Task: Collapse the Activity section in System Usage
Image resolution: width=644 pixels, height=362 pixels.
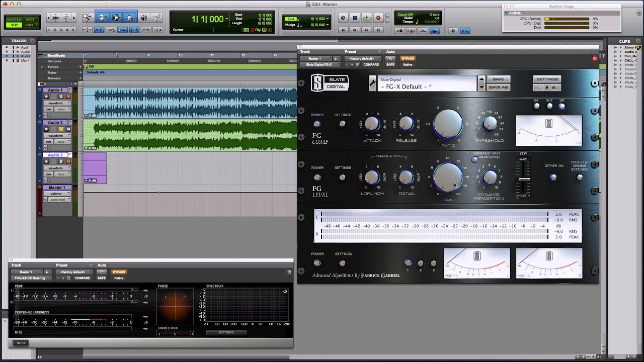Action: 506,13
